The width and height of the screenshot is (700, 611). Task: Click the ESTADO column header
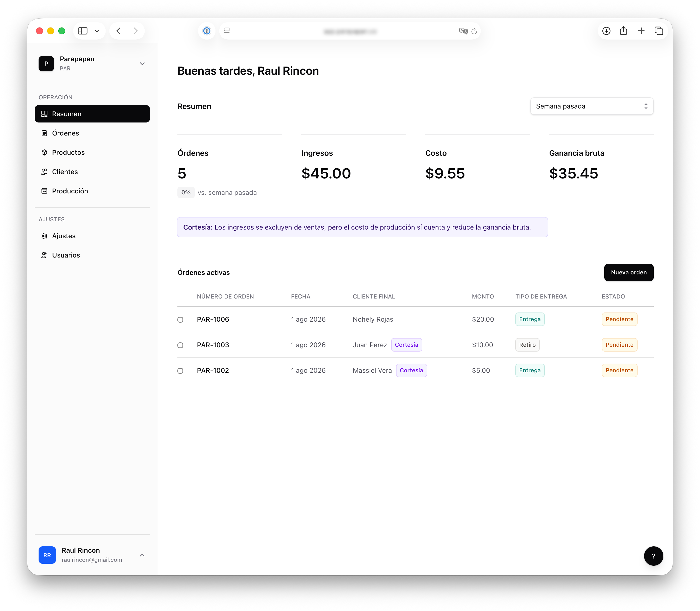(x=613, y=297)
